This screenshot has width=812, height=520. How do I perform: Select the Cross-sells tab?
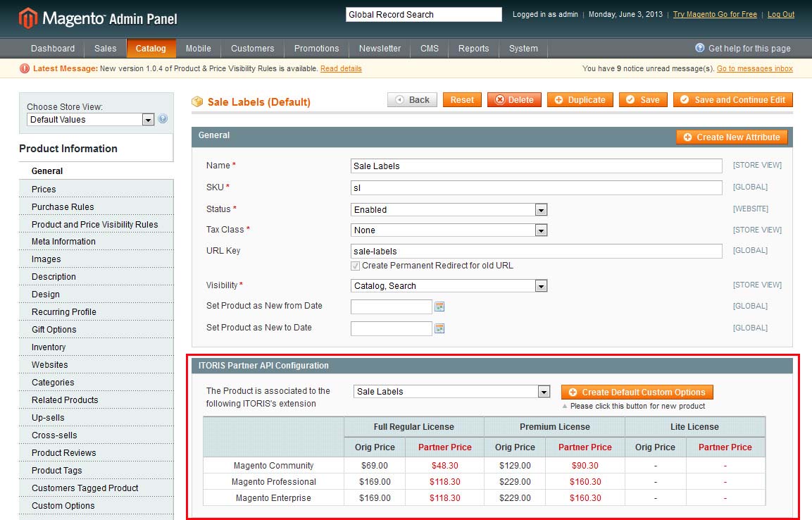click(96, 435)
